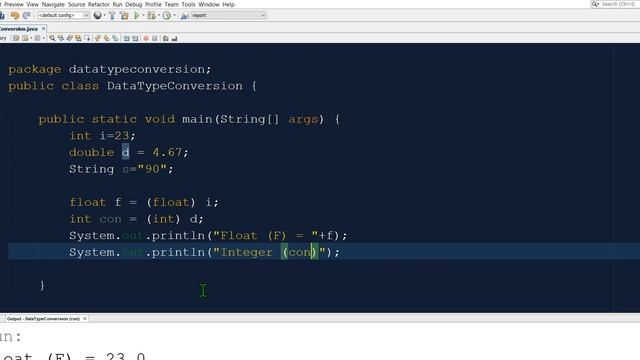The width and height of the screenshot is (640, 360).
Task: Toggle Bookmark in editor toolbar
Action: 116,38
